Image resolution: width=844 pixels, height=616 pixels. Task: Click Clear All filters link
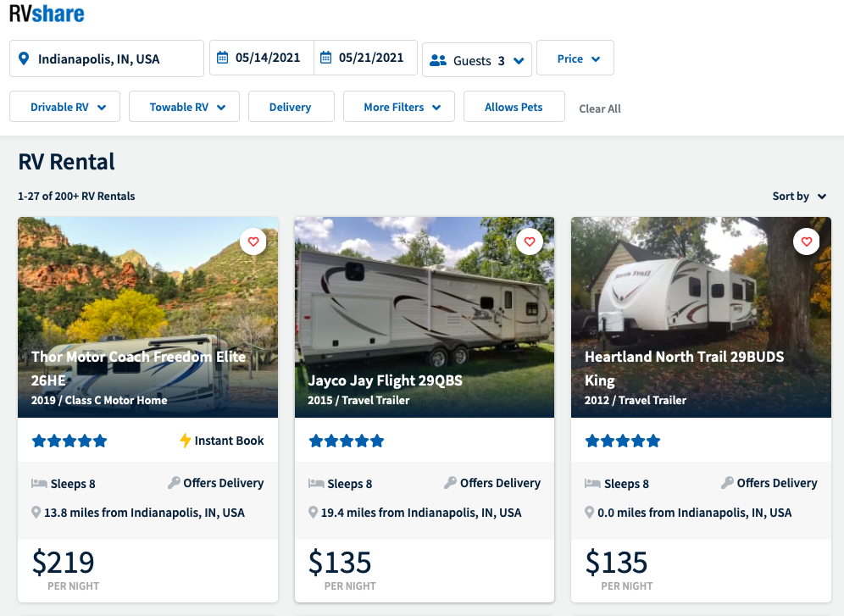600,108
